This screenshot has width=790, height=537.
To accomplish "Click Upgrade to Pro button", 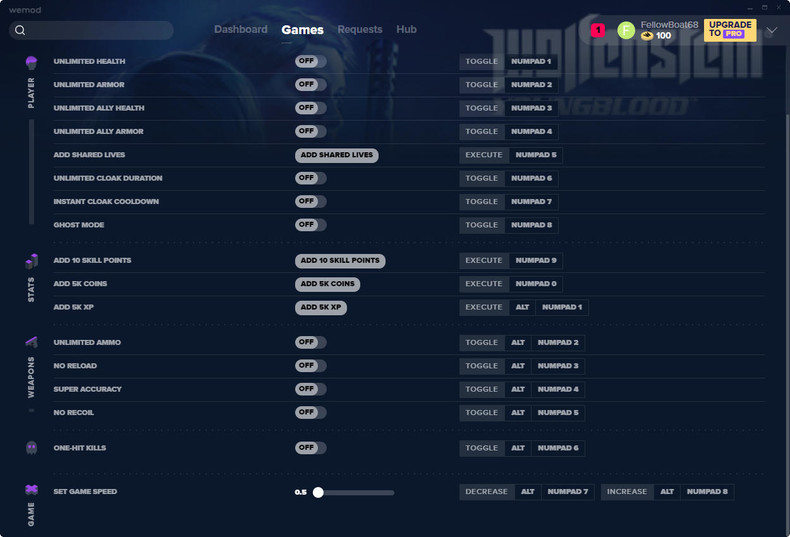I will [730, 30].
